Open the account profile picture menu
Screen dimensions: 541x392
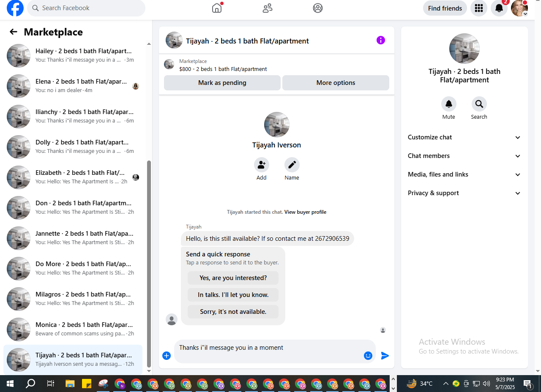[x=519, y=8]
